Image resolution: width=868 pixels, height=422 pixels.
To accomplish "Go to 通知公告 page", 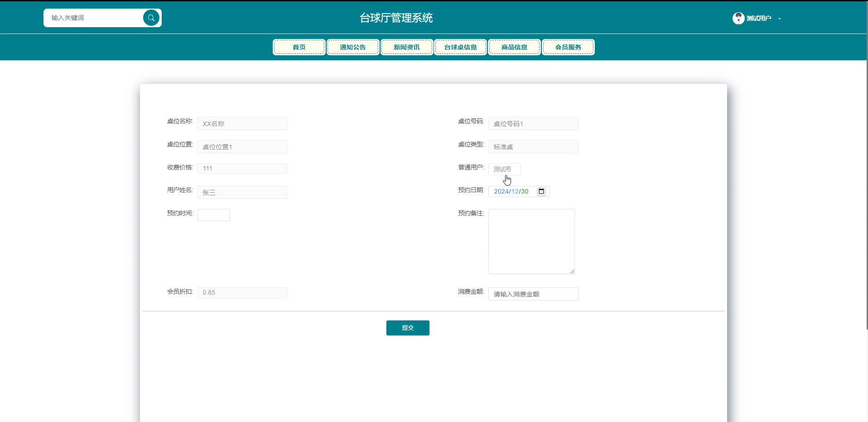I will point(353,47).
